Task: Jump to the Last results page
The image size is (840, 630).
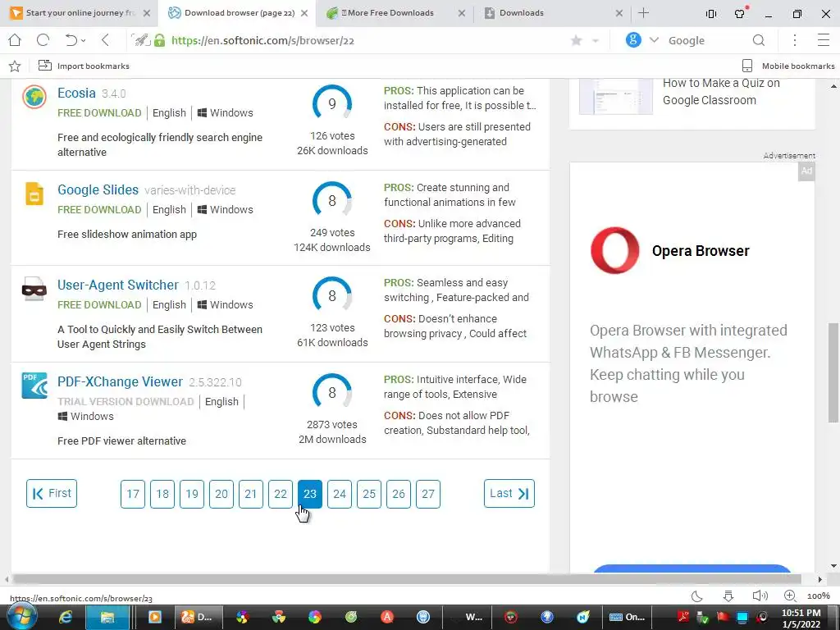Action: [509, 493]
